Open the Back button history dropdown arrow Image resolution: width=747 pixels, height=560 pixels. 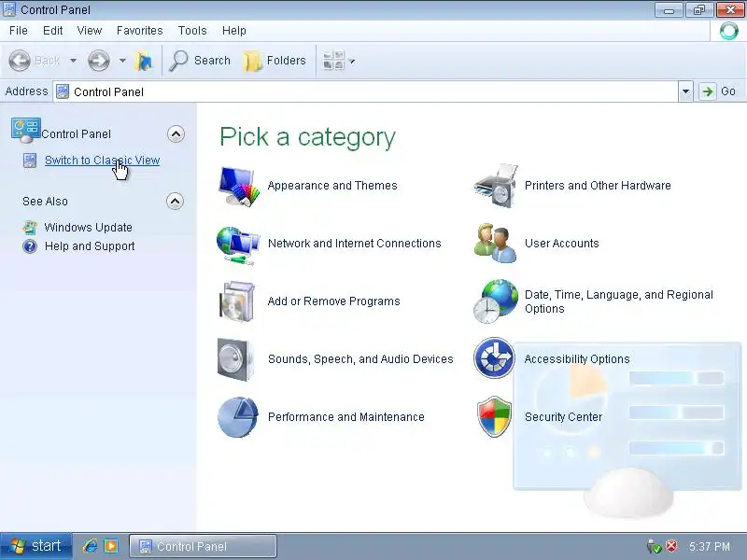coord(73,61)
